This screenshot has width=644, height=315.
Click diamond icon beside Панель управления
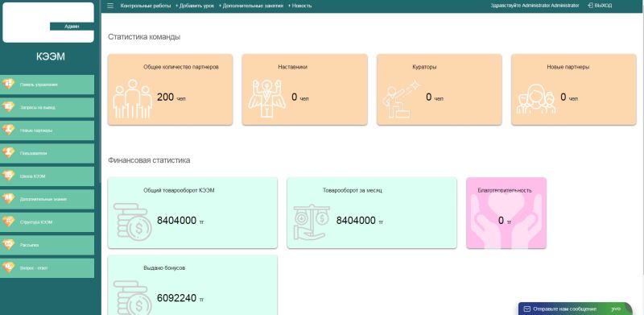[x=8, y=85]
